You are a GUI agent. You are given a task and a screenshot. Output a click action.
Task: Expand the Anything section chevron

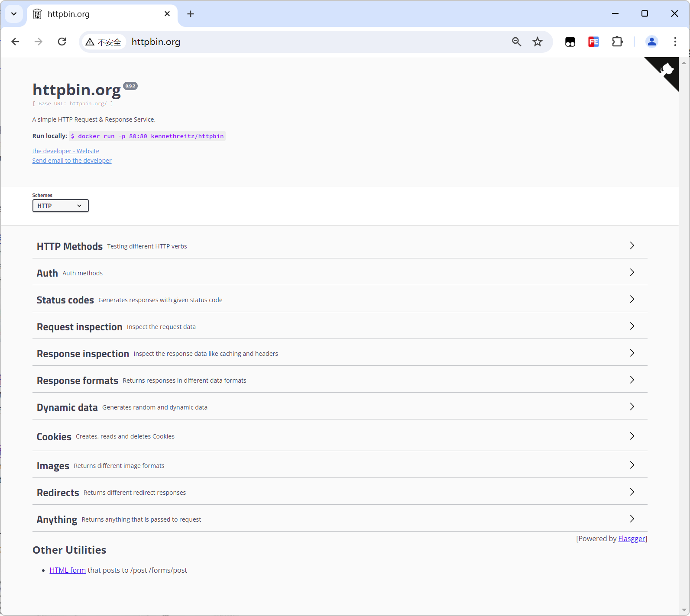click(x=632, y=519)
